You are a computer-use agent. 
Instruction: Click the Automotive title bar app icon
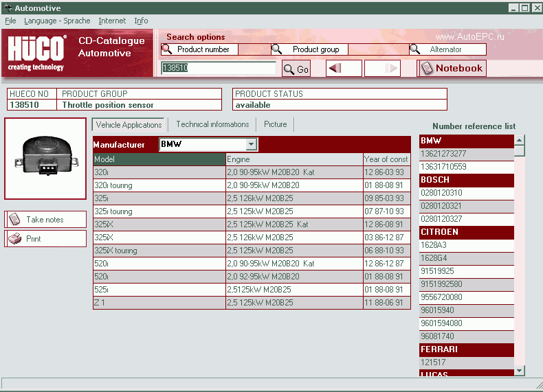(x=8, y=8)
